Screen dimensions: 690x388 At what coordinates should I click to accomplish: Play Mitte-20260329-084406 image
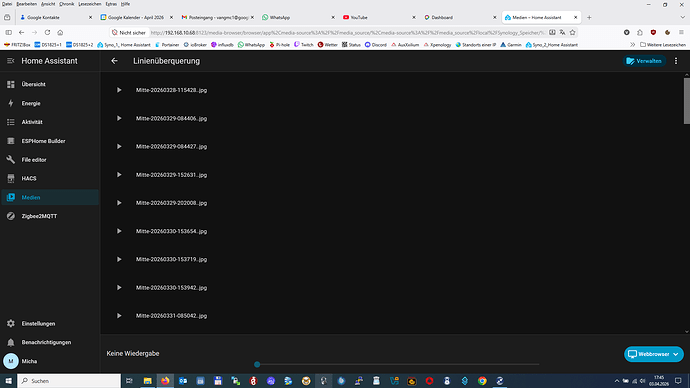pos(119,118)
